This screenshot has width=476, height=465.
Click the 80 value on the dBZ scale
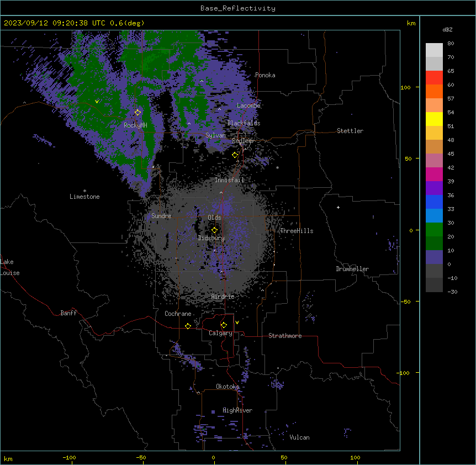point(451,44)
